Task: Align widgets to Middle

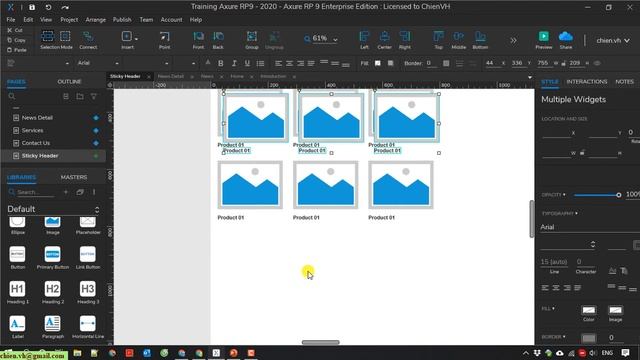Action: point(458,40)
